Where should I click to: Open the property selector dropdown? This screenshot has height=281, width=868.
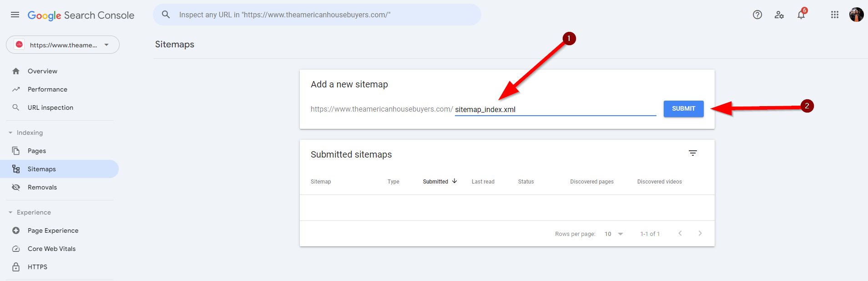coord(63,45)
